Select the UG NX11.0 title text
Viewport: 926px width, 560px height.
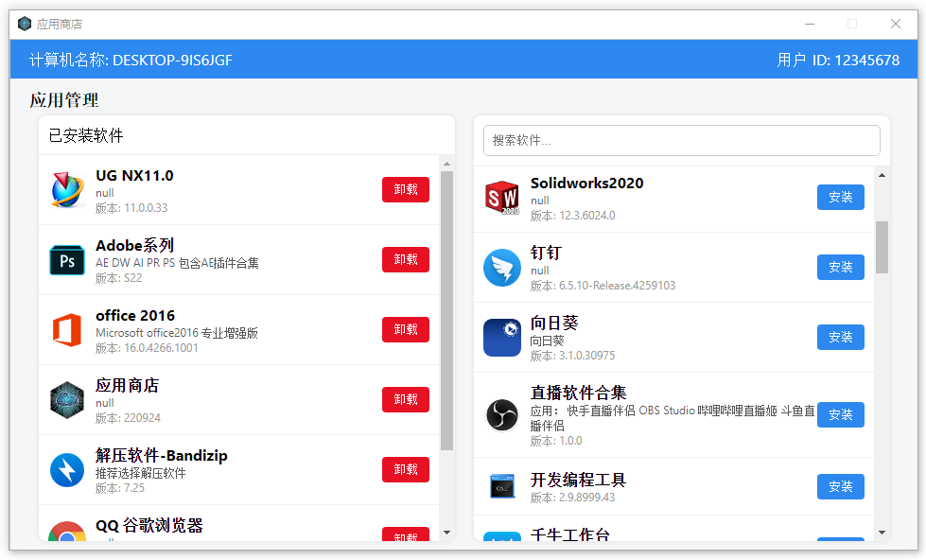134,175
